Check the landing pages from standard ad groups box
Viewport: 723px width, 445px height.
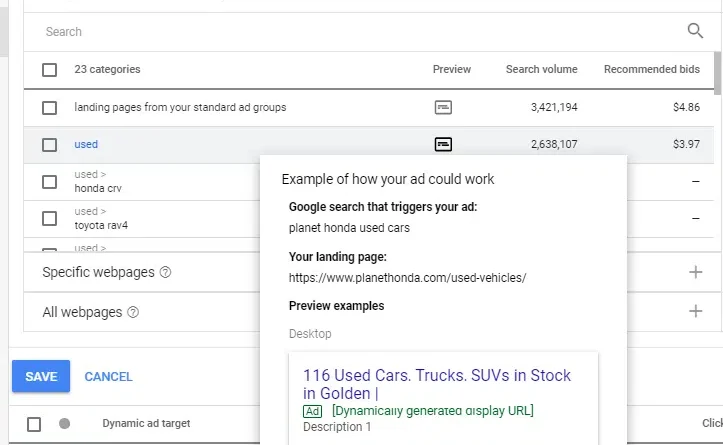pos(50,107)
